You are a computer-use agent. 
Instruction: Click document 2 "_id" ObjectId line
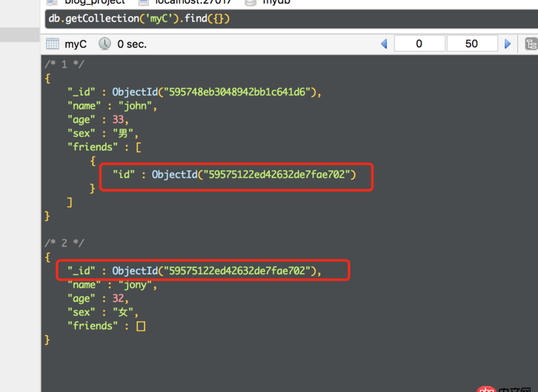(x=194, y=271)
